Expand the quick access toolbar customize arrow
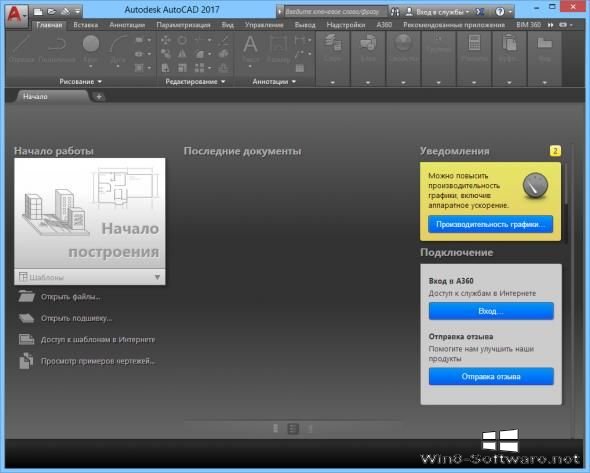Viewport: 590px width, 473px height. (77, 12)
